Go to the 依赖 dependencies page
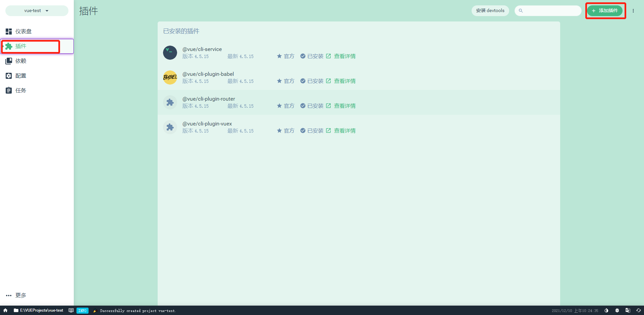This screenshot has width=644, height=315. click(x=37, y=61)
